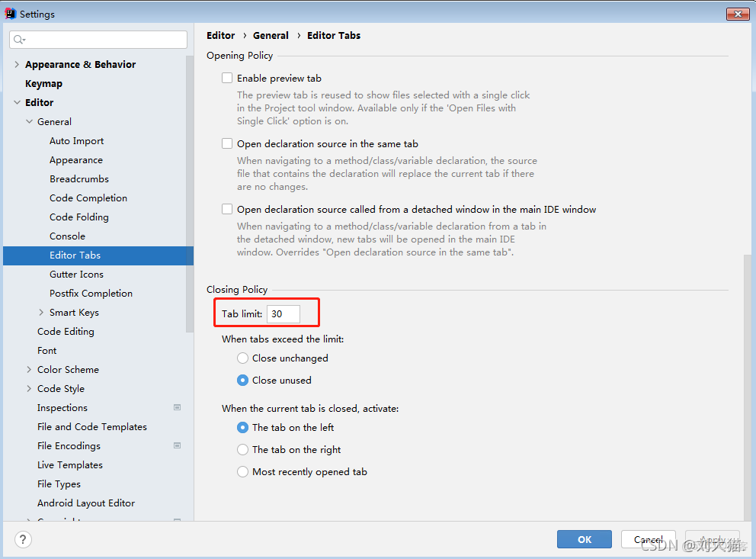This screenshot has width=756, height=559.
Task: Click the File Encodings project-level icon
Action: 178,446
